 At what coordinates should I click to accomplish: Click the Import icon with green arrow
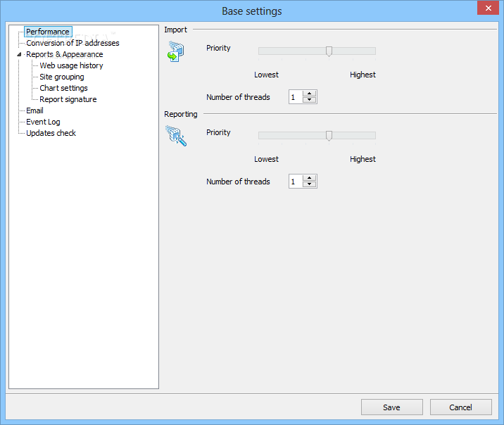coord(175,51)
